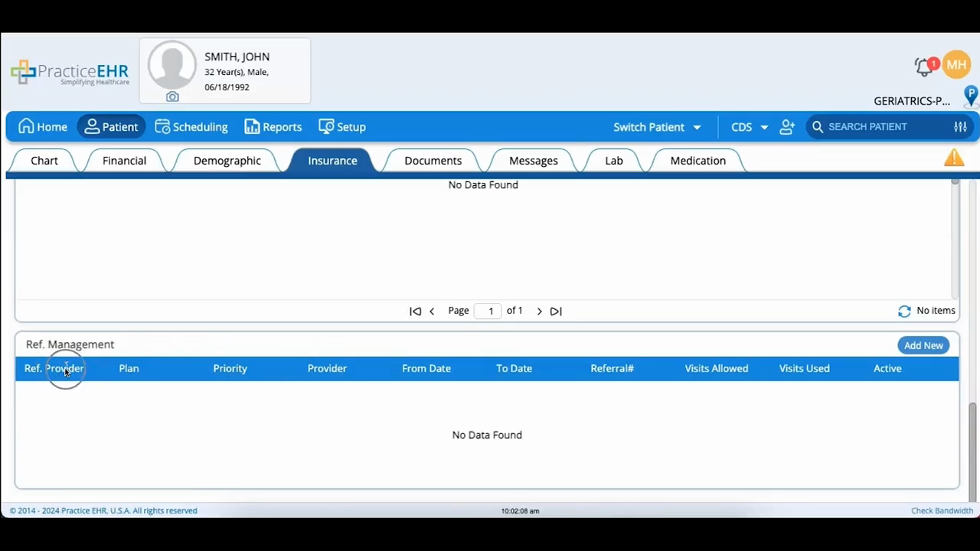Viewport: 980px width, 551px height.
Task: Click the search magnifier icon
Action: (818, 127)
